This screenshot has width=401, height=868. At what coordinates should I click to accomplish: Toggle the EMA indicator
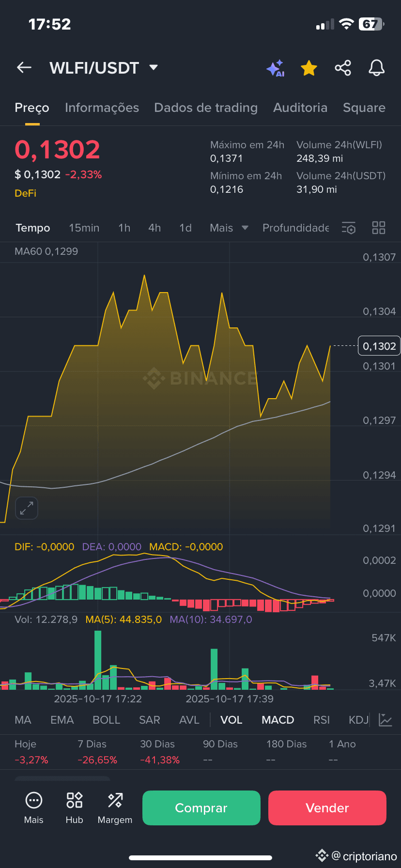point(62,720)
